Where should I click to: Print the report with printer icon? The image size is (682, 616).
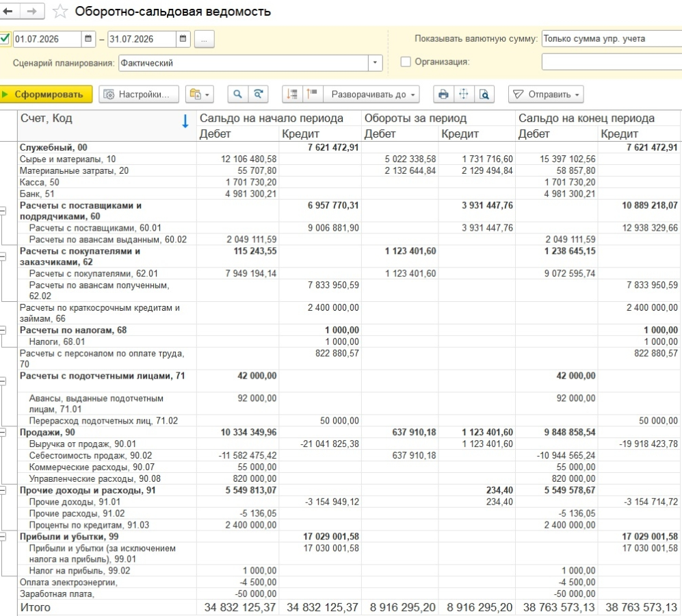443,94
